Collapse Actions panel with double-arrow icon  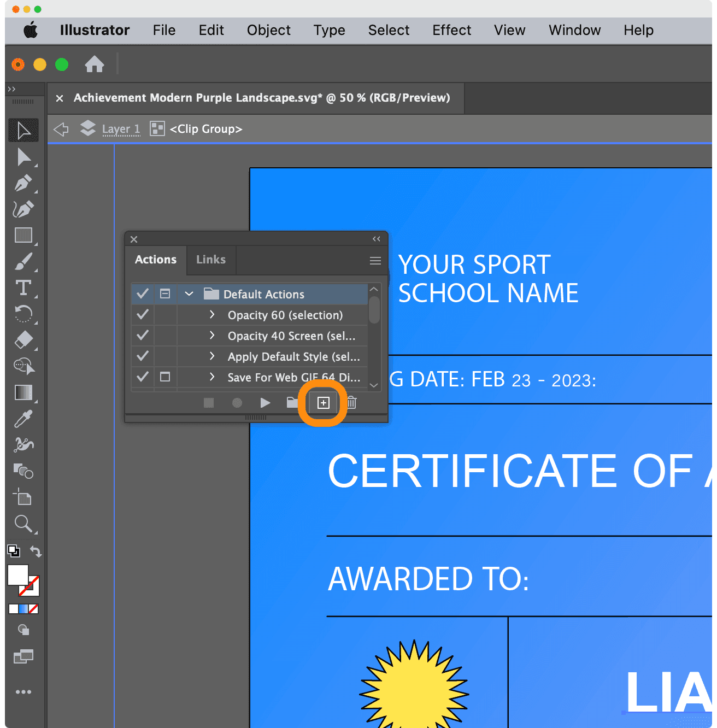click(x=377, y=239)
